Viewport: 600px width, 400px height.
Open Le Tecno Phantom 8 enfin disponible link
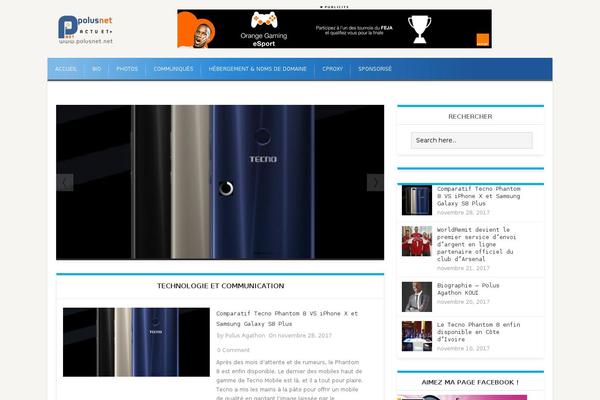click(478, 332)
